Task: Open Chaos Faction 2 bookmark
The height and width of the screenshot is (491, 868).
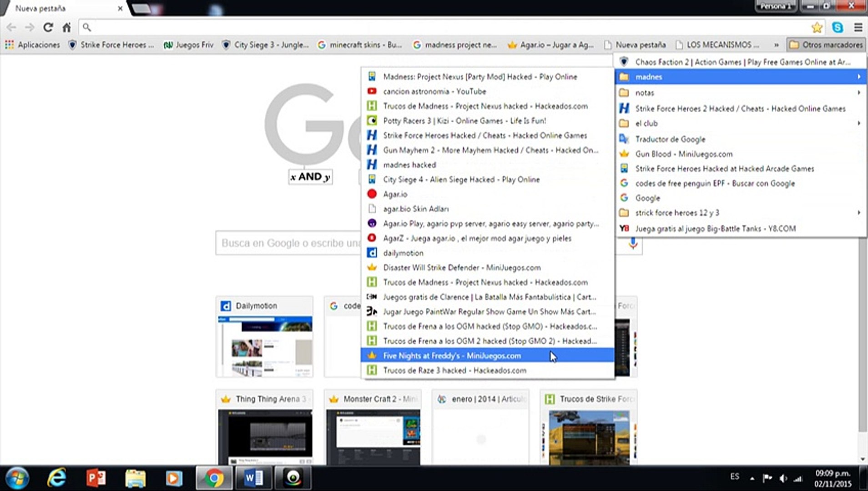Action: click(x=741, y=62)
